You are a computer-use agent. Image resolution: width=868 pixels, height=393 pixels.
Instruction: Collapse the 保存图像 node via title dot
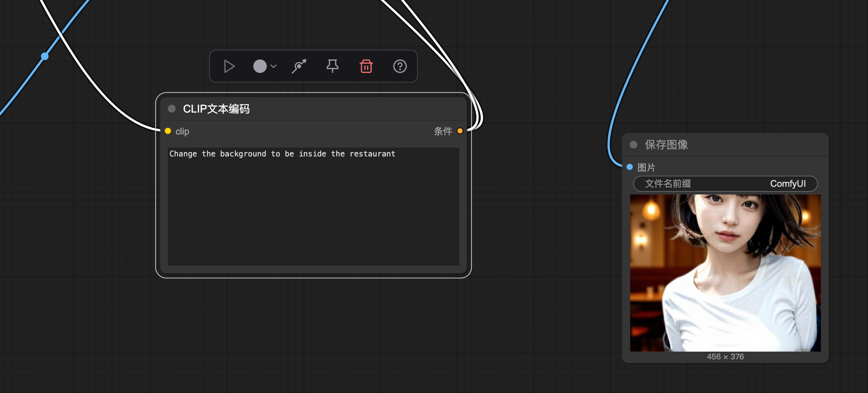pyautogui.click(x=633, y=145)
